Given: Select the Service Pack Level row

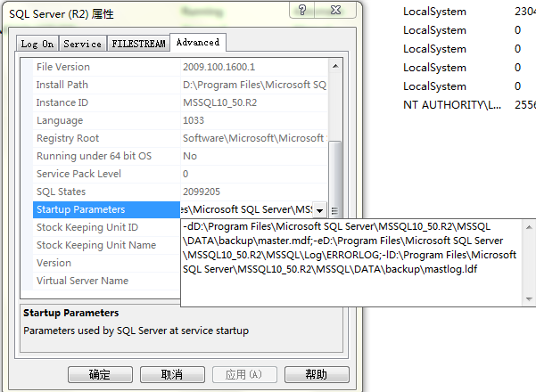Looking at the screenshot, I should [x=180, y=174].
